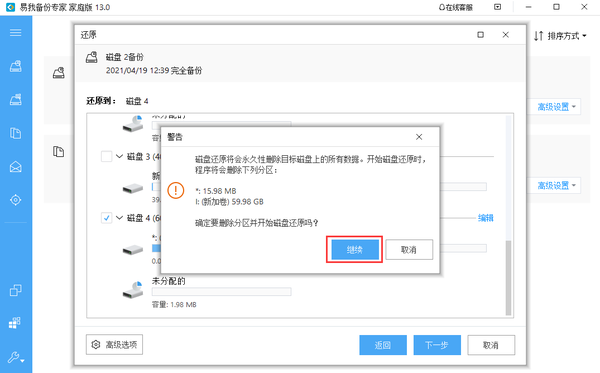
Task: Click '*: 15.98 MB' partition line
Action: coord(215,191)
